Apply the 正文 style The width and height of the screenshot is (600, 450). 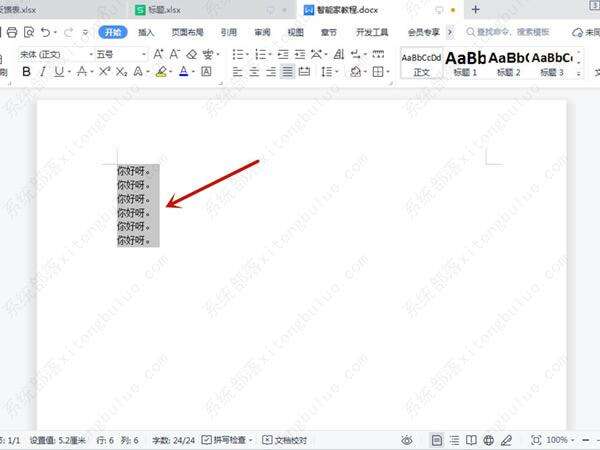tap(421, 63)
